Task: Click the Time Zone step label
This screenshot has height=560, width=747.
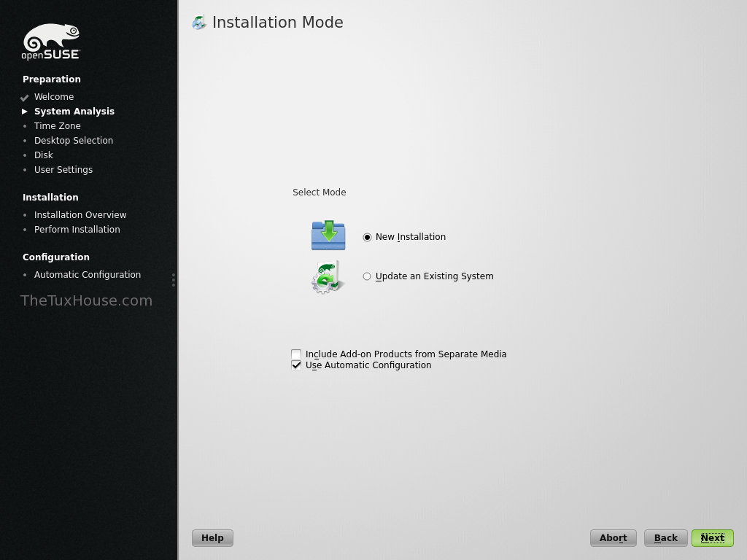Action: [x=57, y=125]
